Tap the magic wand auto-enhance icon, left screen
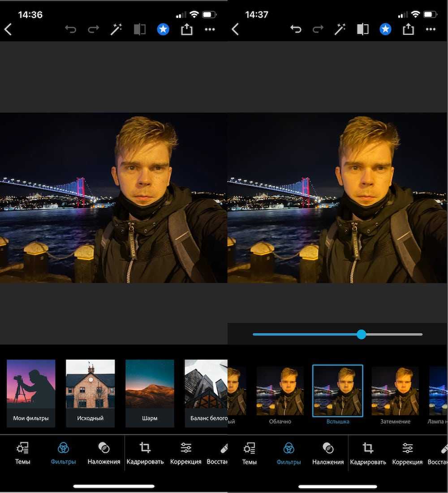Screen dimensions: 448x493 [x=116, y=30]
